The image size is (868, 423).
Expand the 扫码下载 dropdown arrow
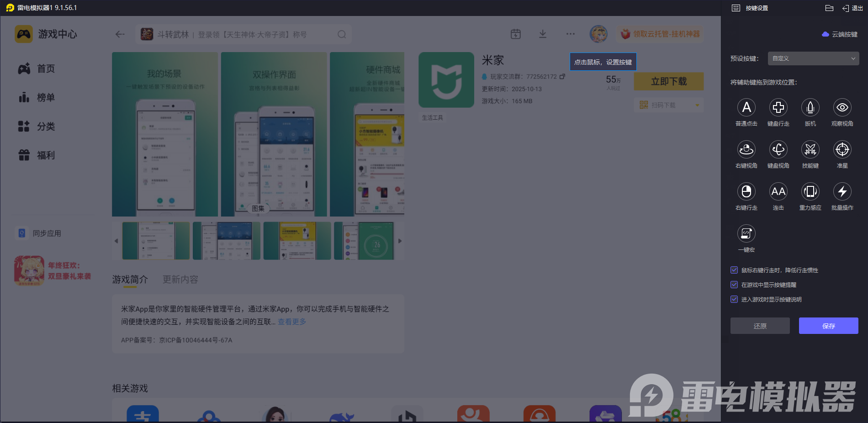click(x=697, y=105)
